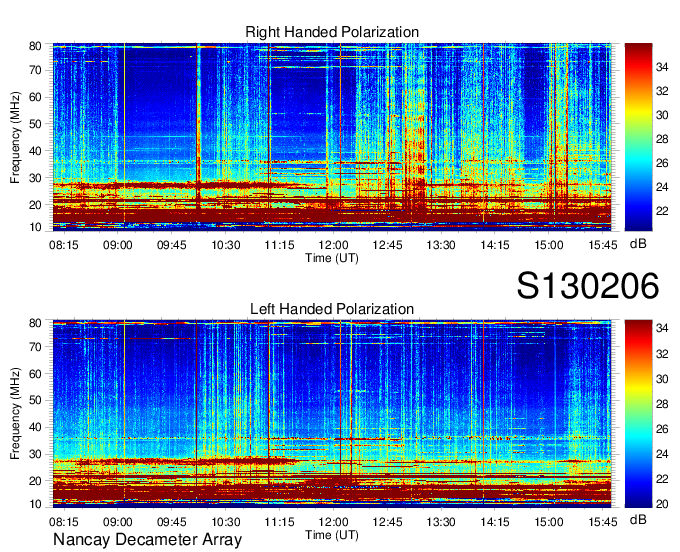Click the Right Handed plot's color scale bar

pyautogui.click(x=638, y=137)
